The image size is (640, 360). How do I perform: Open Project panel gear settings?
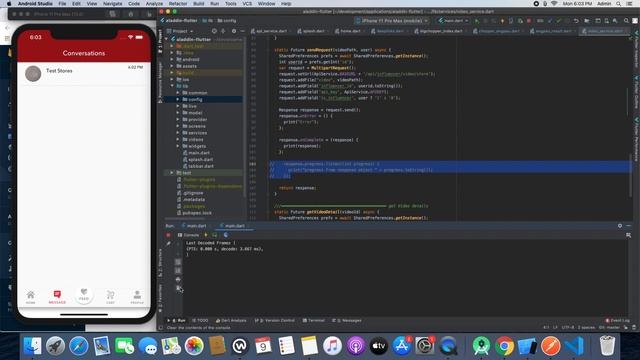(234, 31)
